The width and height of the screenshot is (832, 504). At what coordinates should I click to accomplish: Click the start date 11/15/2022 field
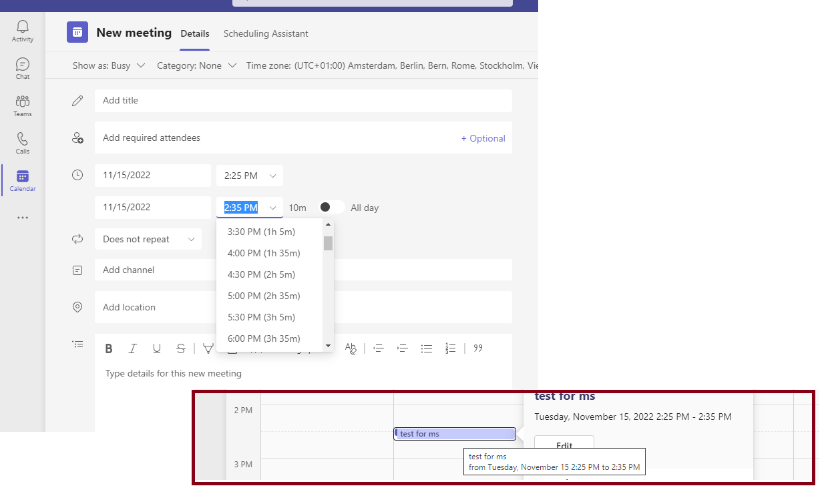point(153,176)
